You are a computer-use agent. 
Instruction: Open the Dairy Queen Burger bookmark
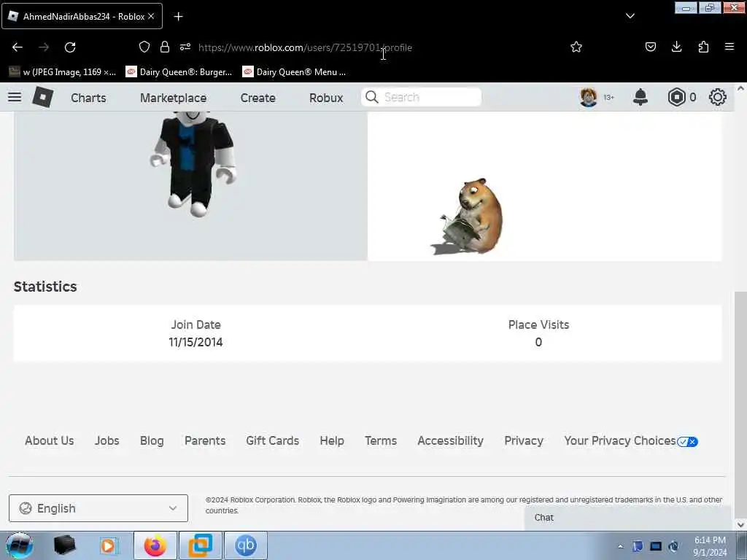tap(179, 72)
